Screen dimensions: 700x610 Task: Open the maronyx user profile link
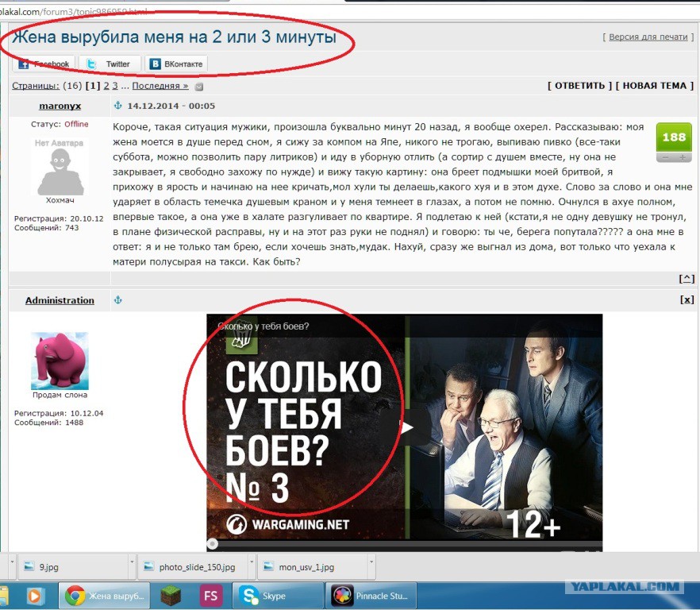pos(60,106)
